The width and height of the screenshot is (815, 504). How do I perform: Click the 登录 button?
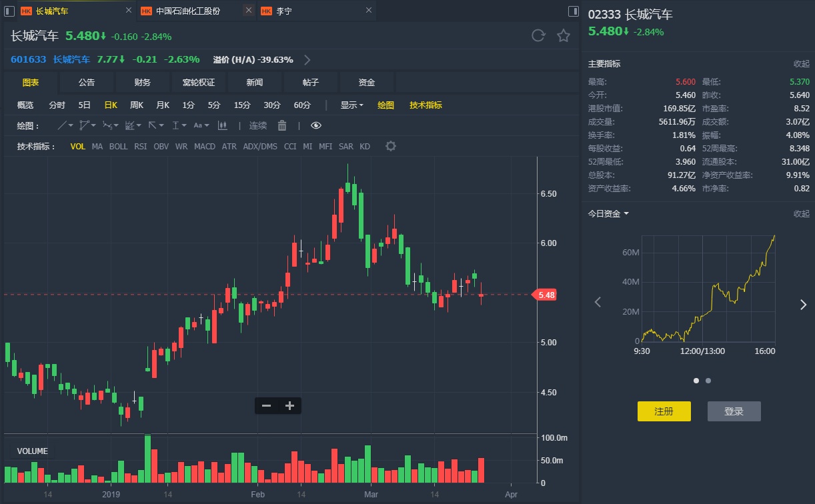coord(734,411)
